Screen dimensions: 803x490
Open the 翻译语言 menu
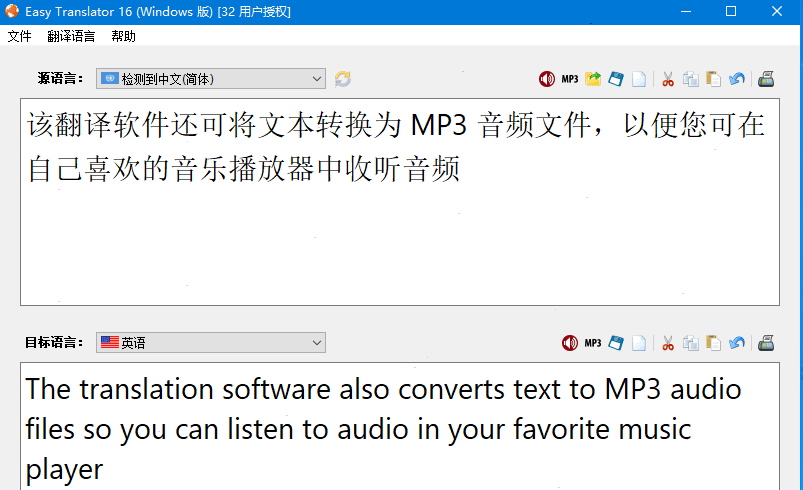tap(71, 36)
